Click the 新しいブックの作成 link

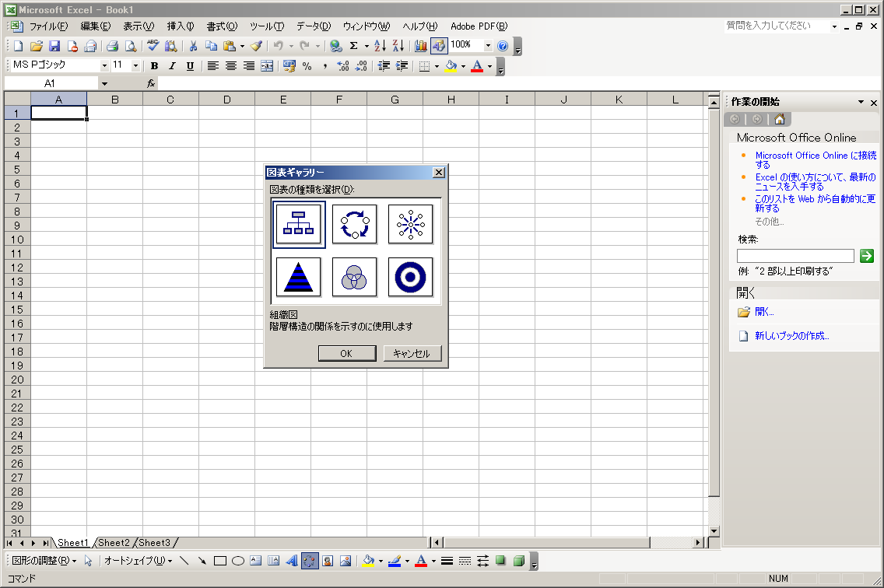click(x=791, y=336)
